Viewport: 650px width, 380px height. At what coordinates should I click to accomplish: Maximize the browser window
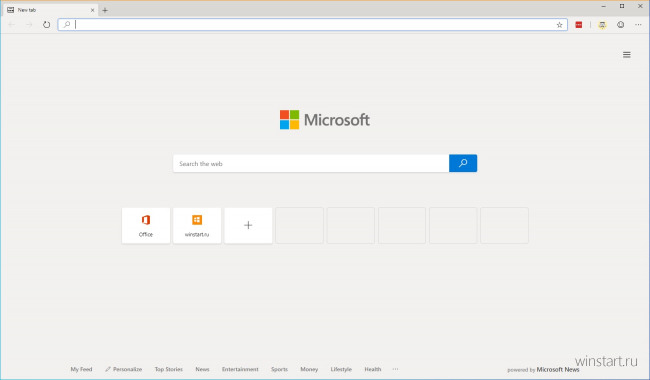coord(622,6)
